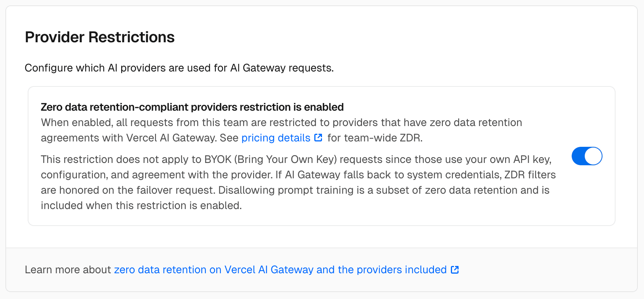Click 'Learn more about' footer text

click(x=68, y=270)
